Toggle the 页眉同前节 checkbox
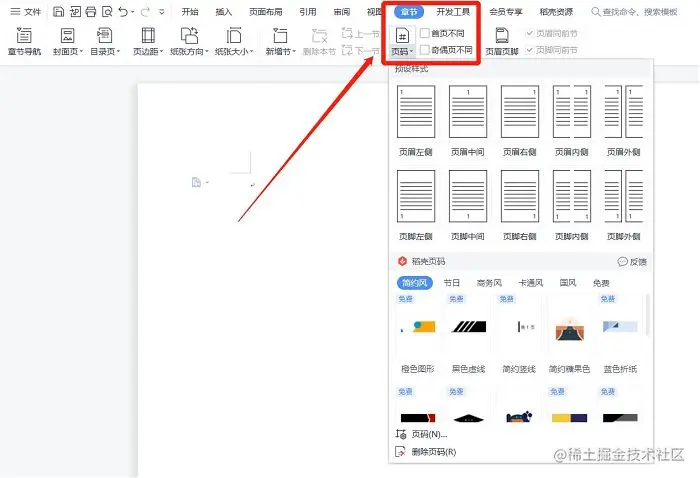Screen dimensions: 700x478 (530, 33)
